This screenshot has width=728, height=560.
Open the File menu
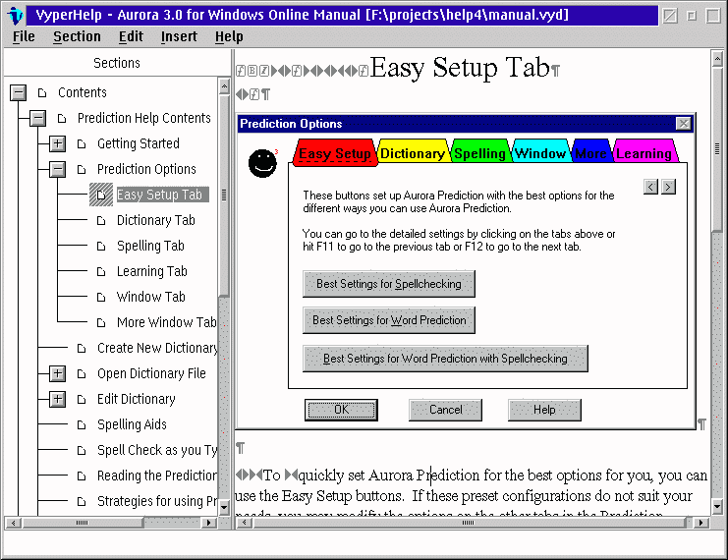point(24,36)
